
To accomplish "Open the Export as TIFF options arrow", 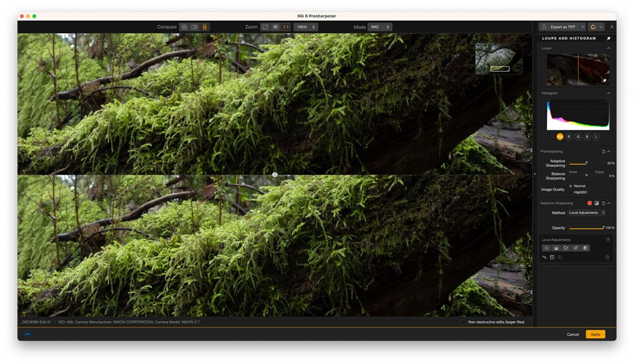I will pyautogui.click(x=583, y=27).
